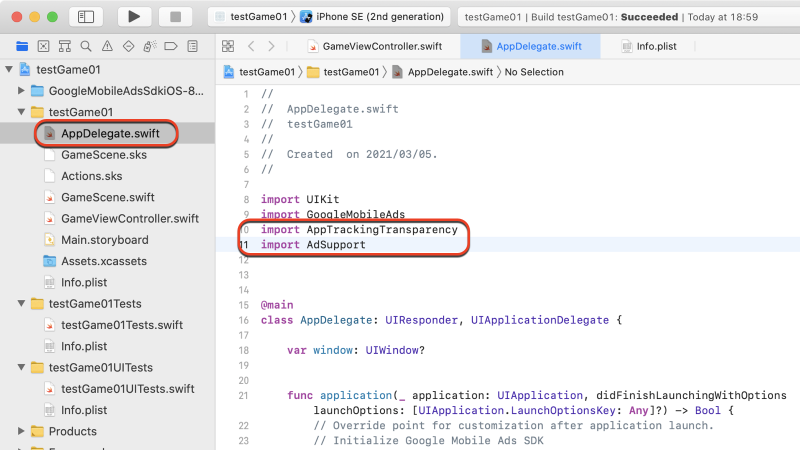Click the import GoogleMobileAds line
Image resolution: width=800 pixels, height=450 pixels.
click(x=333, y=215)
